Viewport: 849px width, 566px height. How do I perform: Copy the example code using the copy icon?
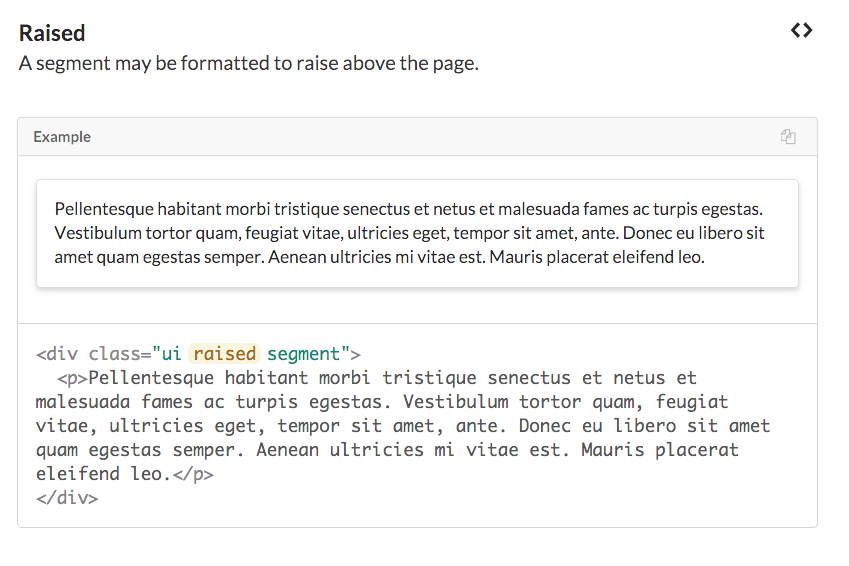788,137
